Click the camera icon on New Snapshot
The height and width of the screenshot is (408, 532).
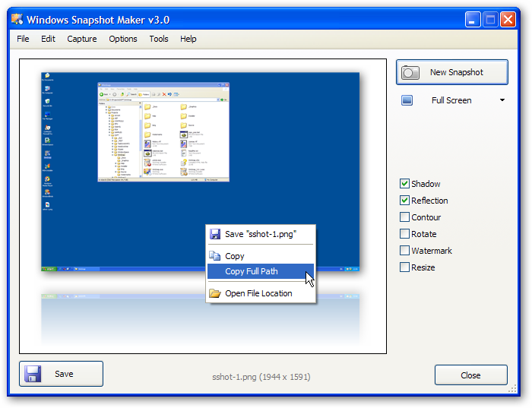click(x=410, y=73)
